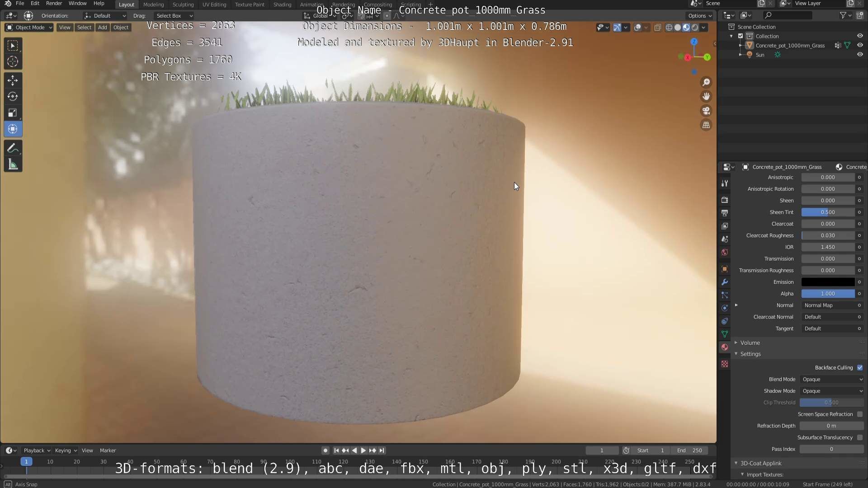The width and height of the screenshot is (868, 488).
Task: Click the viewport Add menu button
Action: click(103, 28)
